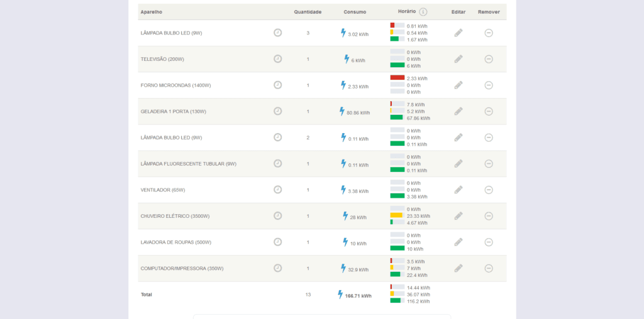
Task: Edit the CHUVEIRO ELÉTRICO (3500W) appliance
Action: pos(458,216)
